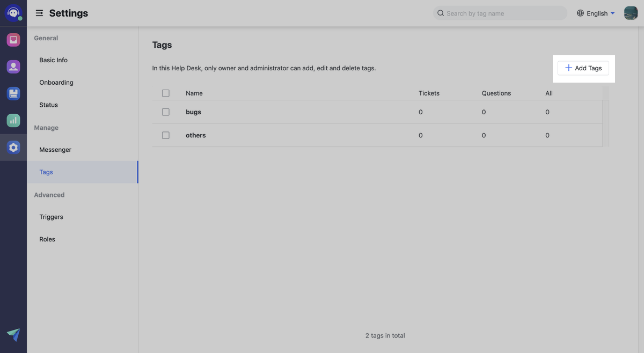Image resolution: width=644 pixels, height=353 pixels.
Task: Click the user avatar in top-right corner
Action: coord(631,12)
